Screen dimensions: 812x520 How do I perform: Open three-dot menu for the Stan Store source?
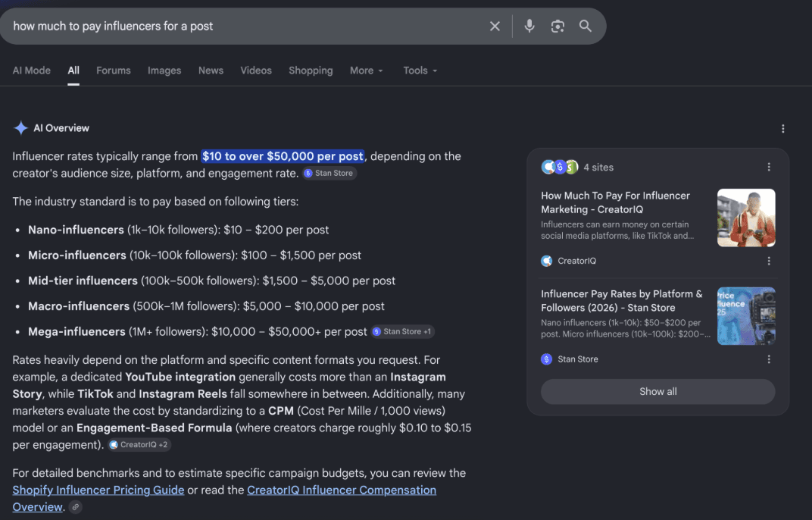pyautogui.click(x=769, y=359)
